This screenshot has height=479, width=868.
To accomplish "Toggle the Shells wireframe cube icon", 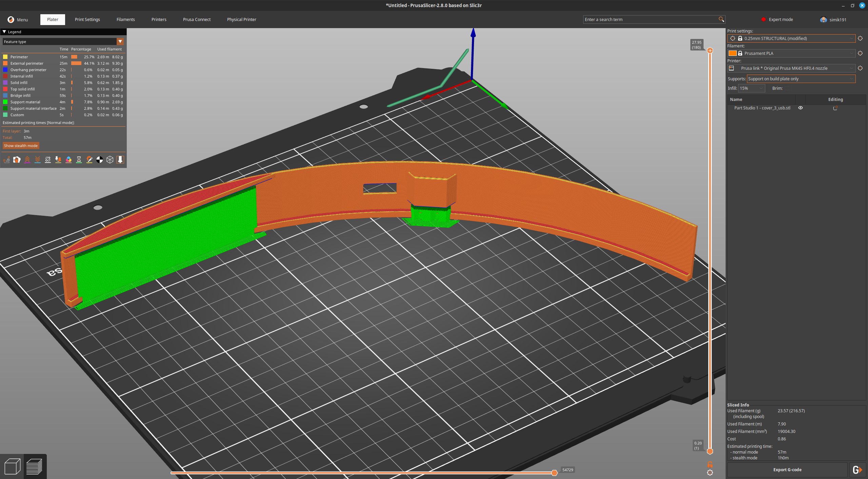I will (x=110, y=160).
